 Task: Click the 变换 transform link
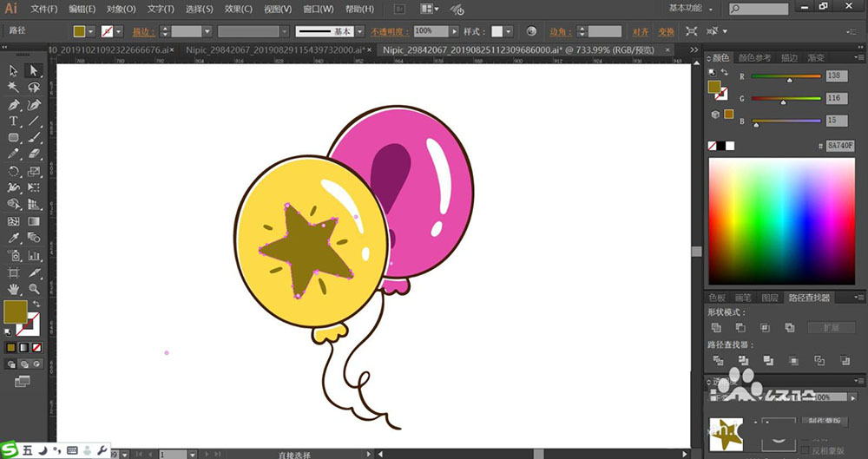click(x=666, y=31)
